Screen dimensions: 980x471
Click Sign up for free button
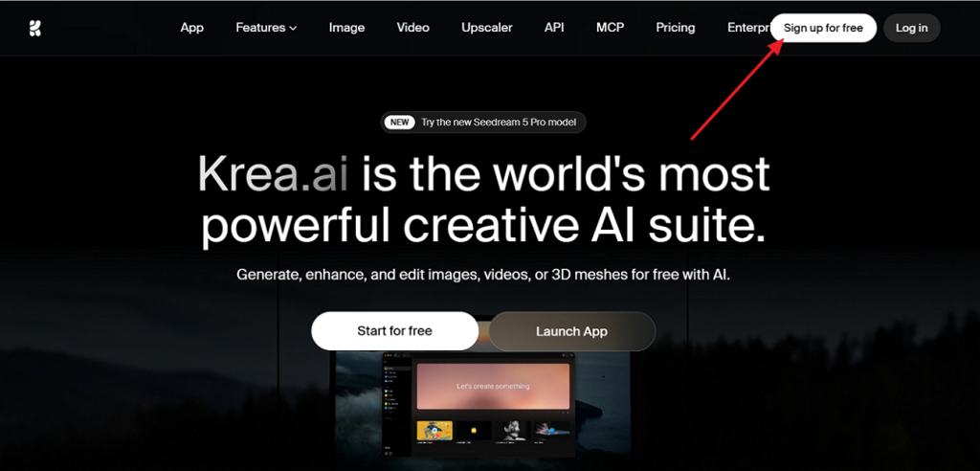pyautogui.click(x=823, y=28)
